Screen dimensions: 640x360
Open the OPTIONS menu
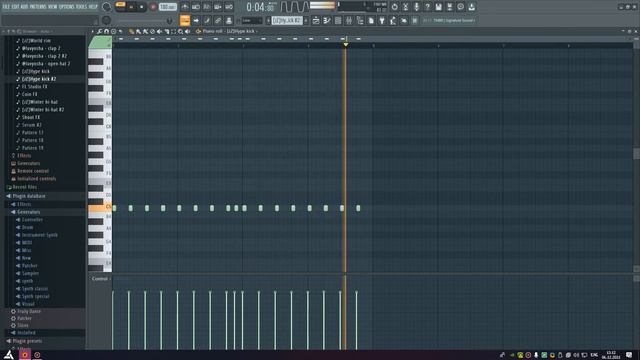click(67, 7)
